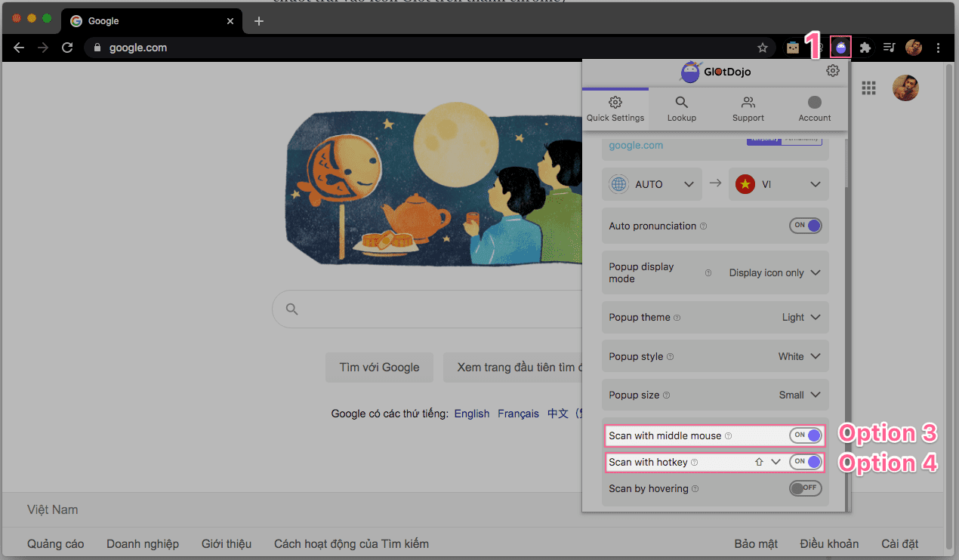Switch to the Account tab
This screenshot has height=560, width=959.
pyautogui.click(x=815, y=109)
